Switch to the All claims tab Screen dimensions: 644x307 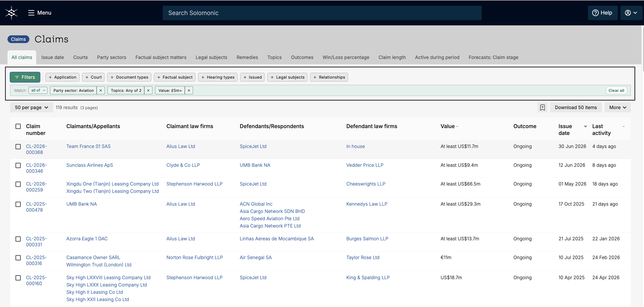[x=22, y=57]
